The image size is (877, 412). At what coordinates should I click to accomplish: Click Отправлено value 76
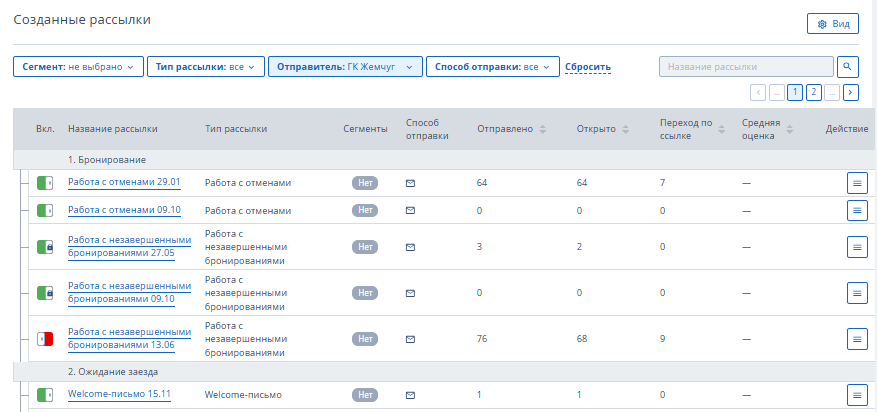tap(482, 339)
